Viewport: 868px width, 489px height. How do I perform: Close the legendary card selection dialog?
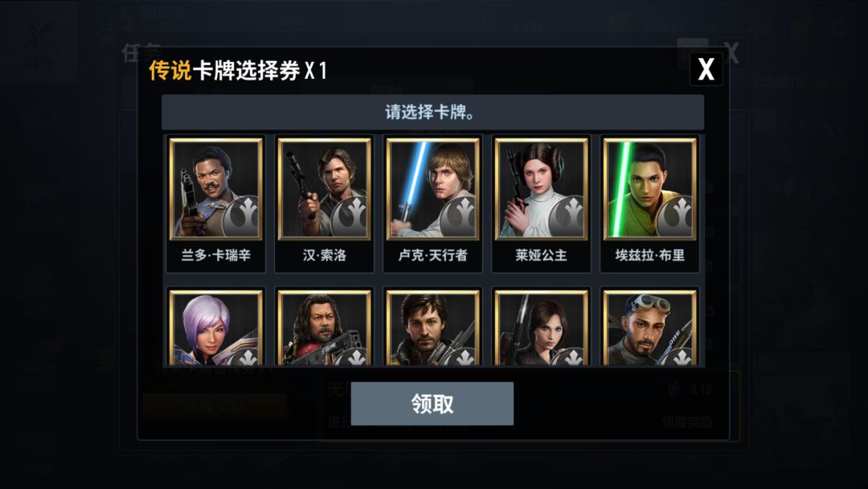pyautogui.click(x=706, y=69)
